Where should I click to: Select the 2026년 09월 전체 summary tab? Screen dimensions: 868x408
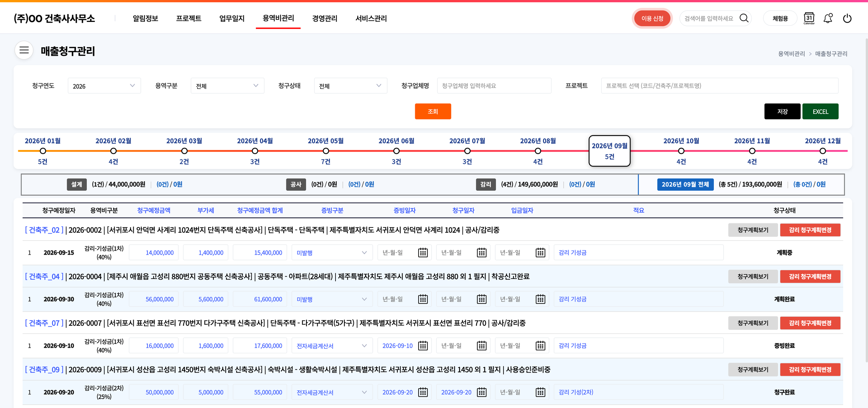click(x=685, y=185)
